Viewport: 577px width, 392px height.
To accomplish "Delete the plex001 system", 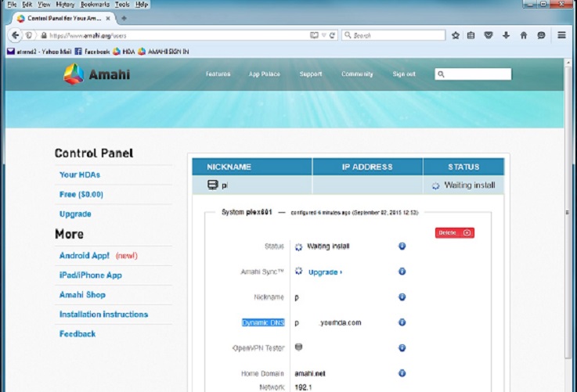I will (455, 232).
